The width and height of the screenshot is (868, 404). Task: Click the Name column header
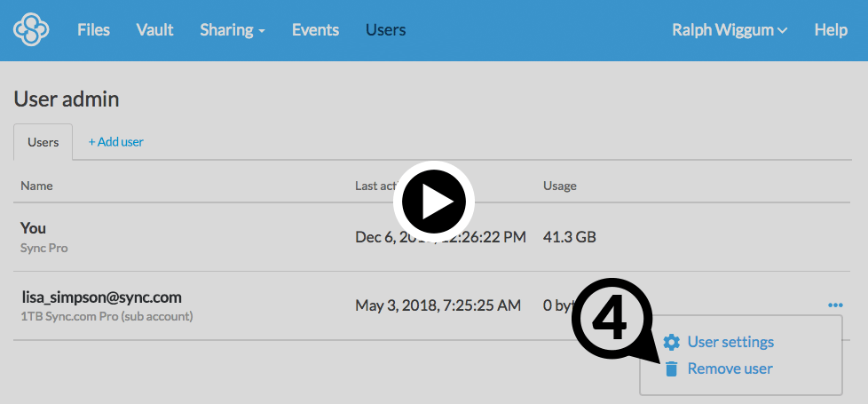[36, 186]
